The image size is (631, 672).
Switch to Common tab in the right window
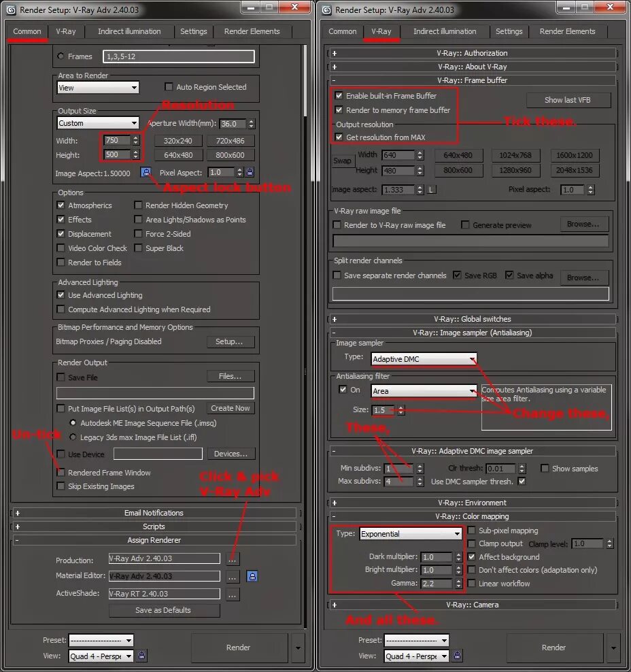coord(342,31)
